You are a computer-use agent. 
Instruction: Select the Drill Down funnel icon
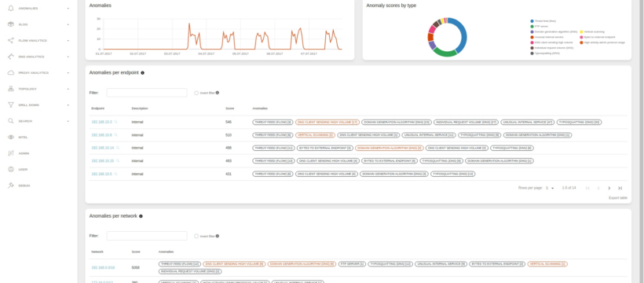tap(11, 105)
